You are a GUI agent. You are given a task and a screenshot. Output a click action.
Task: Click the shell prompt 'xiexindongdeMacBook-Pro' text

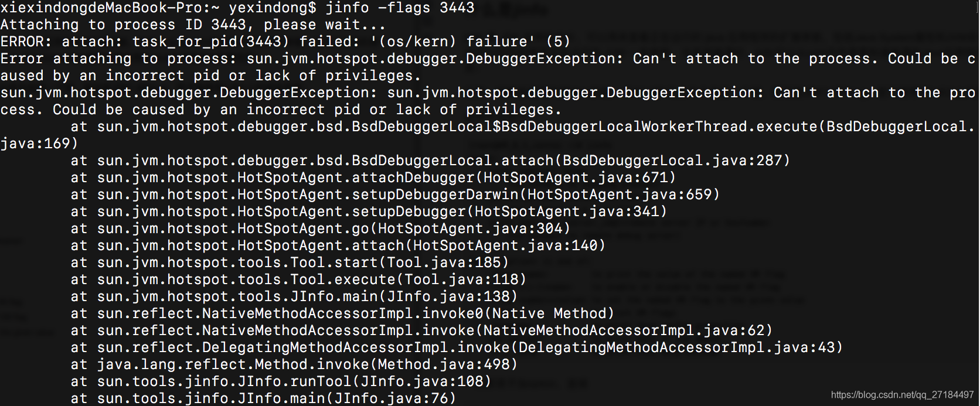pyautogui.click(x=101, y=8)
